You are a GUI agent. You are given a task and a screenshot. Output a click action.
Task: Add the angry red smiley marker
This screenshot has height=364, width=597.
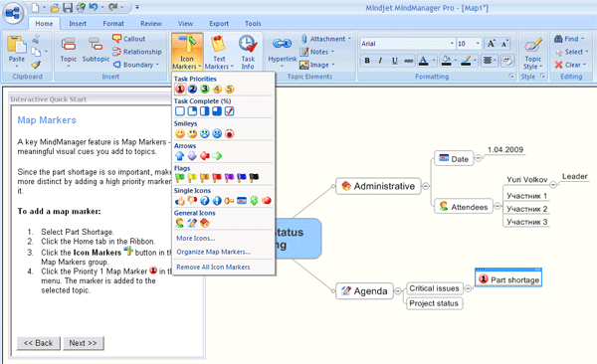229,133
